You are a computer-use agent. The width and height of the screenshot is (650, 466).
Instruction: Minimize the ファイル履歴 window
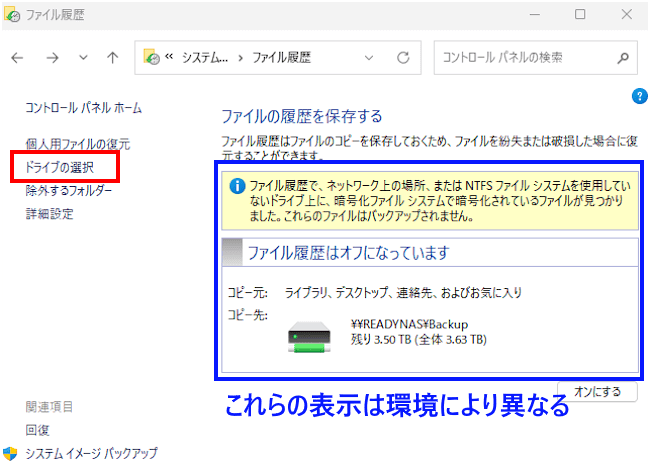(x=535, y=15)
